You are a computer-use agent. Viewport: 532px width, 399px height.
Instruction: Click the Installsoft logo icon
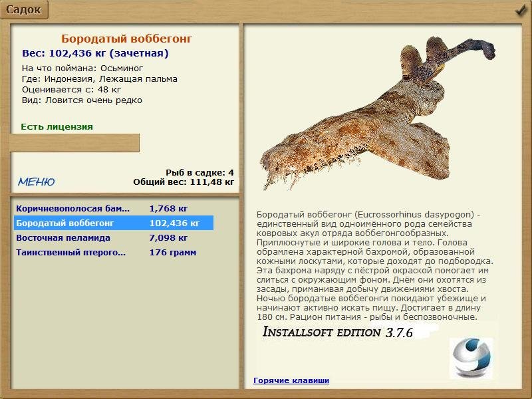click(472, 358)
